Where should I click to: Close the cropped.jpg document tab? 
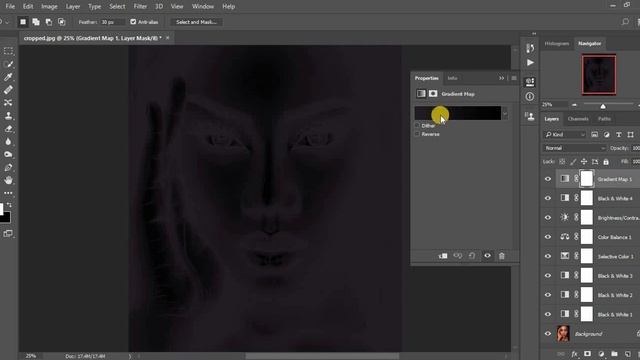point(167,38)
